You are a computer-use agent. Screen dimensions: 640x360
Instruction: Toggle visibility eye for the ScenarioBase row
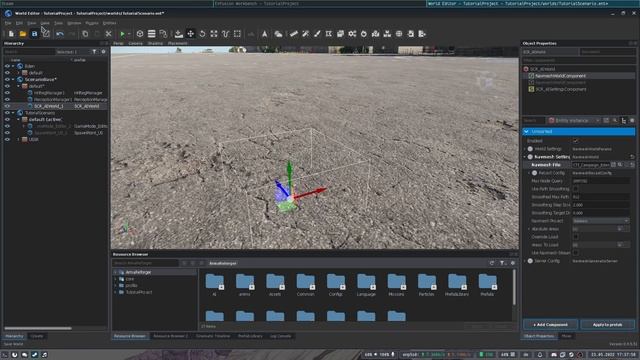[7, 79]
